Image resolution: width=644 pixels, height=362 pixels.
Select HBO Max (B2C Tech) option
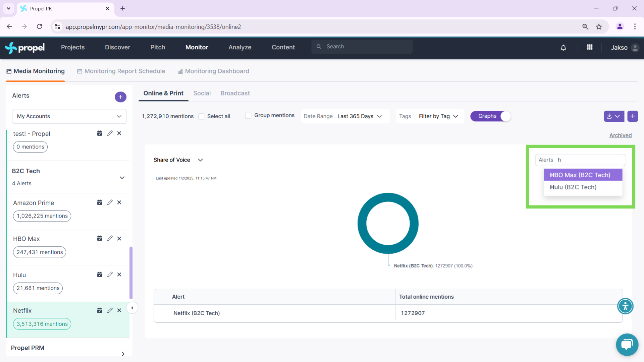[583, 175]
